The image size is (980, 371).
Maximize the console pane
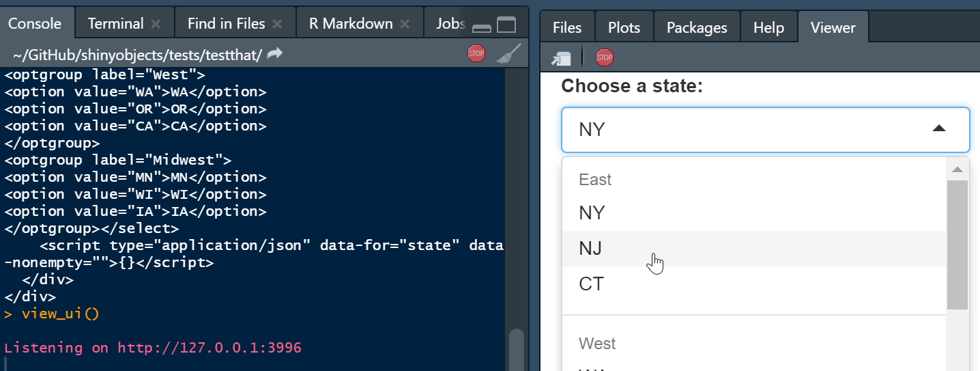(x=506, y=26)
